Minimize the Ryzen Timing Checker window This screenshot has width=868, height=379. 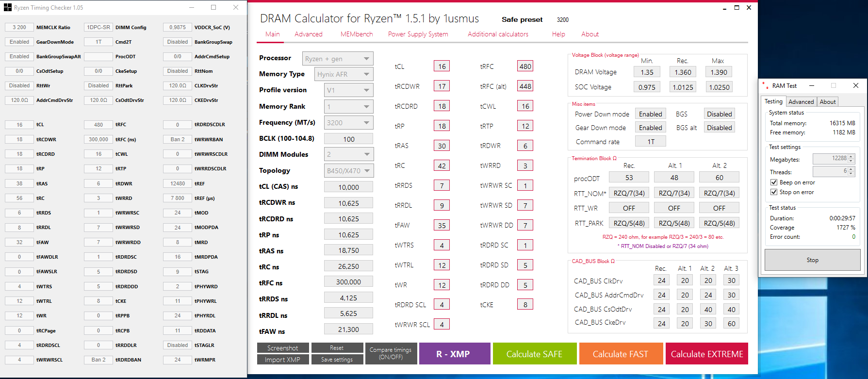point(191,7)
